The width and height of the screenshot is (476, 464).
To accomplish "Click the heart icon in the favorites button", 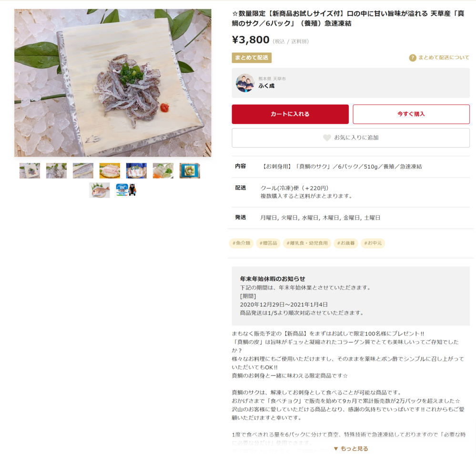I will point(327,138).
